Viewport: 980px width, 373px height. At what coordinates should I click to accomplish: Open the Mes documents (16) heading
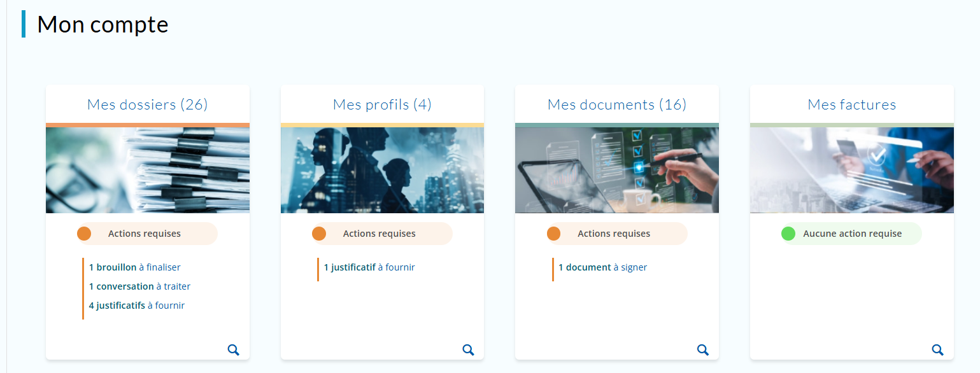pyautogui.click(x=617, y=104)
